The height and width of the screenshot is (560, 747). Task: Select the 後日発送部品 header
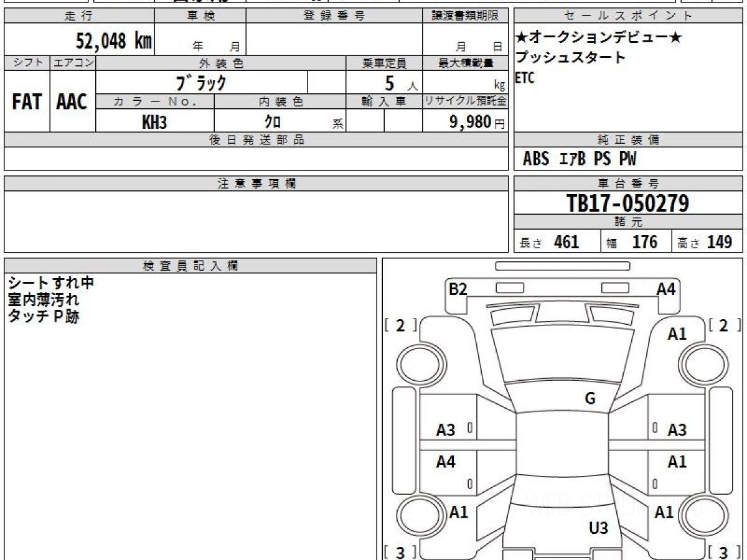pos(256,140)
